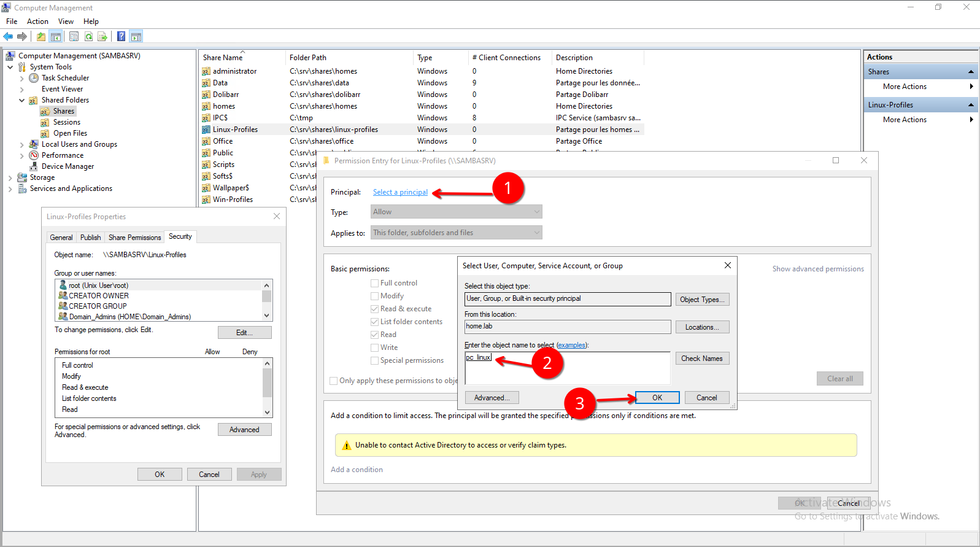Toggle Show/Hide Console Tree toolbar icon
The height and width of the screenshot is (547, 980).
(x=55, y=37)
